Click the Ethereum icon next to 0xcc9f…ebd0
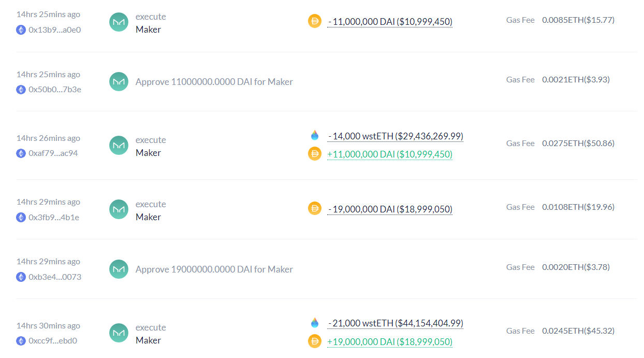 pyautogui.click(x=21, y=341)
